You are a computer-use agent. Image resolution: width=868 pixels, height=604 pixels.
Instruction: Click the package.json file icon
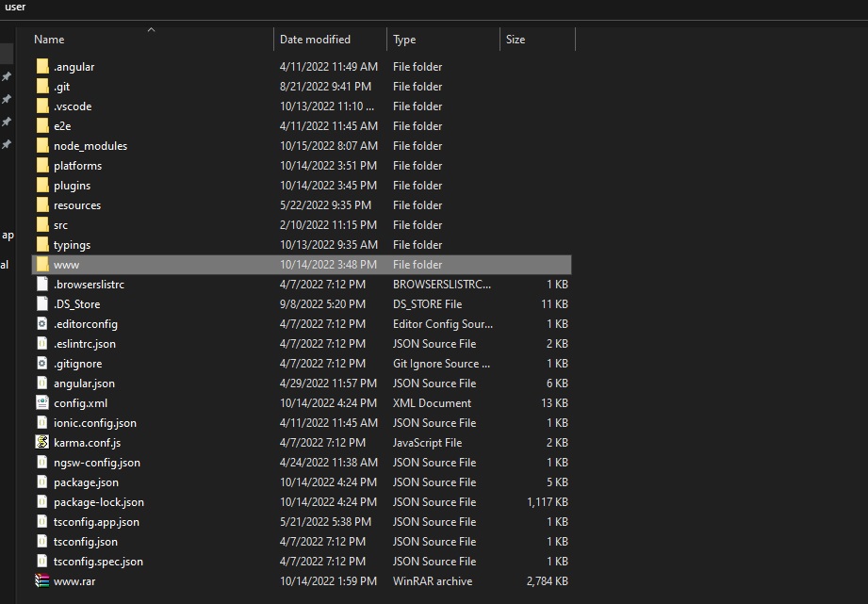[x=42, y=482]
